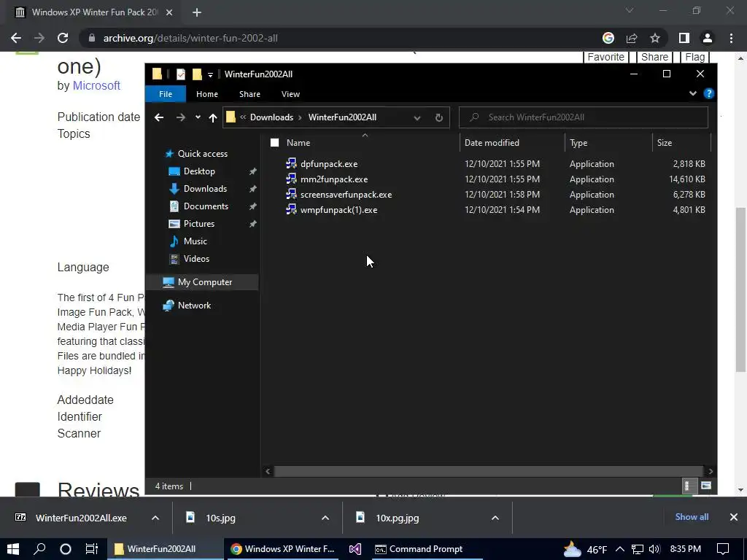
Task: Open File Explorer help icon
Action: click(x=709, y=94)
